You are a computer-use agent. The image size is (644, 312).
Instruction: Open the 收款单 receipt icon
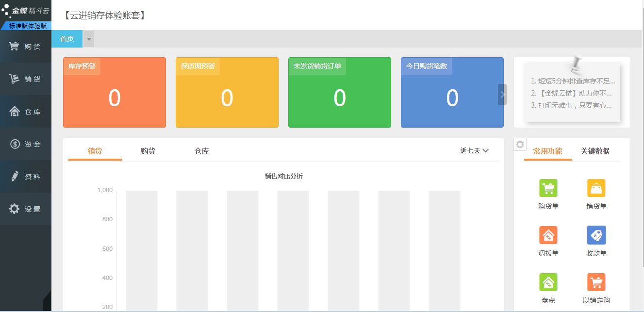[596, 235]
